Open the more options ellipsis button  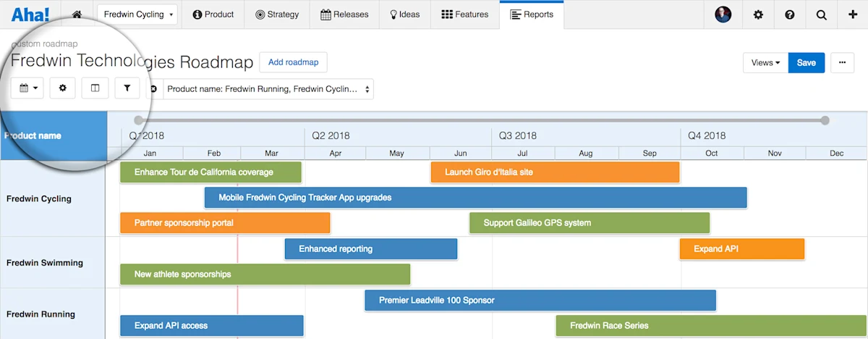coord(842,62)
